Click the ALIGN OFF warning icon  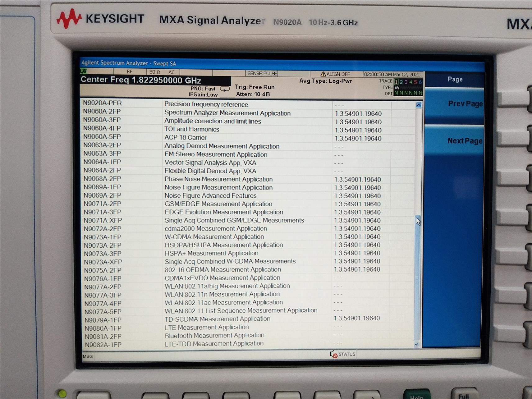coord(323,74)
